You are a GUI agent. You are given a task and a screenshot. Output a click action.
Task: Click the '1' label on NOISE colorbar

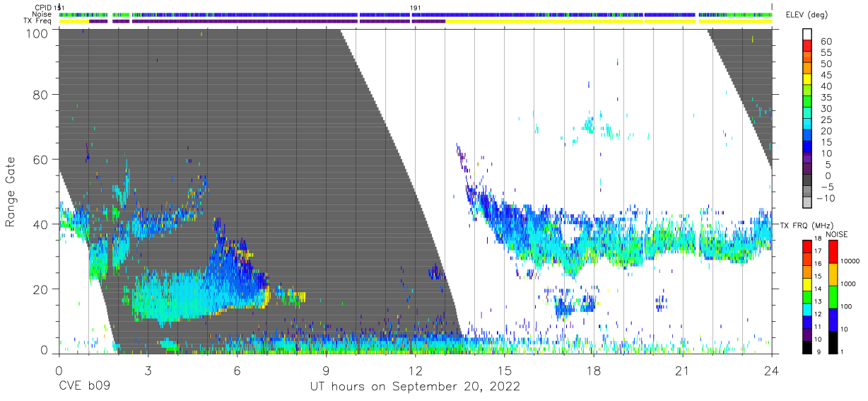(841, 351)
